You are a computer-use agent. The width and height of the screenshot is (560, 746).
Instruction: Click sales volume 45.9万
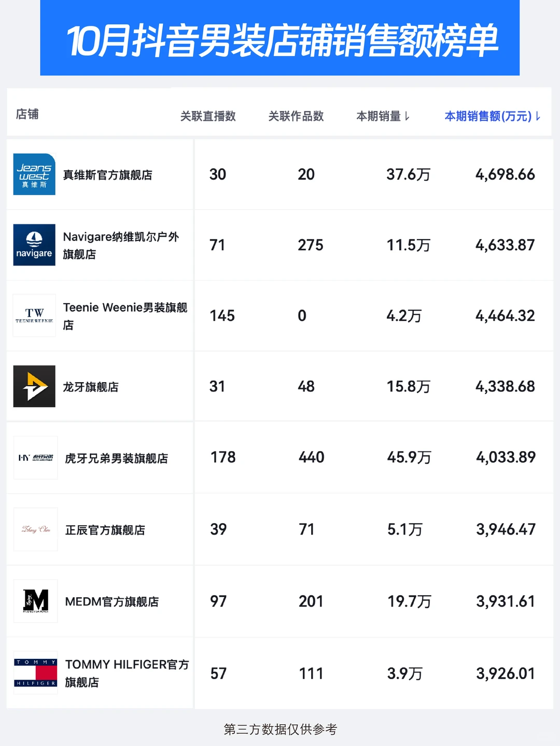pos(410,457)
